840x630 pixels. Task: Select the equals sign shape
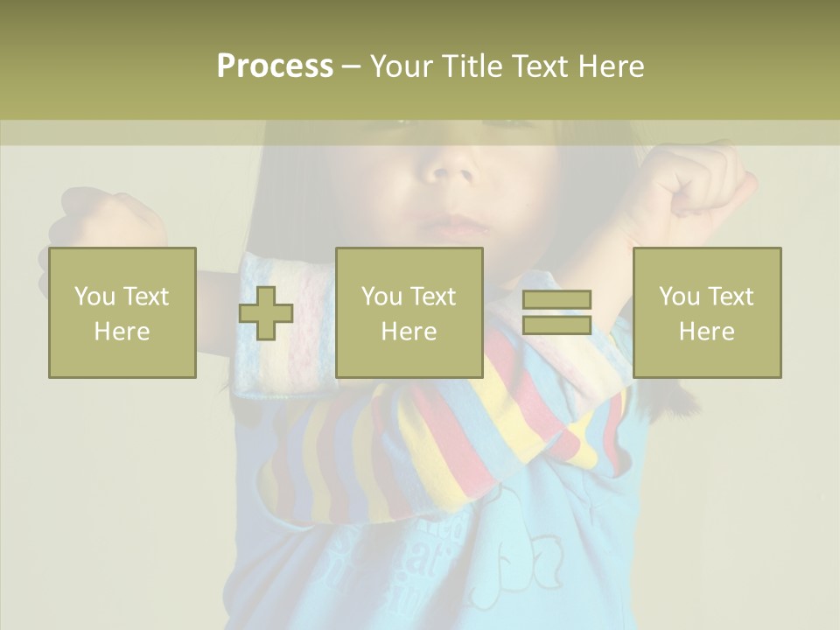[x=556, y=312]
